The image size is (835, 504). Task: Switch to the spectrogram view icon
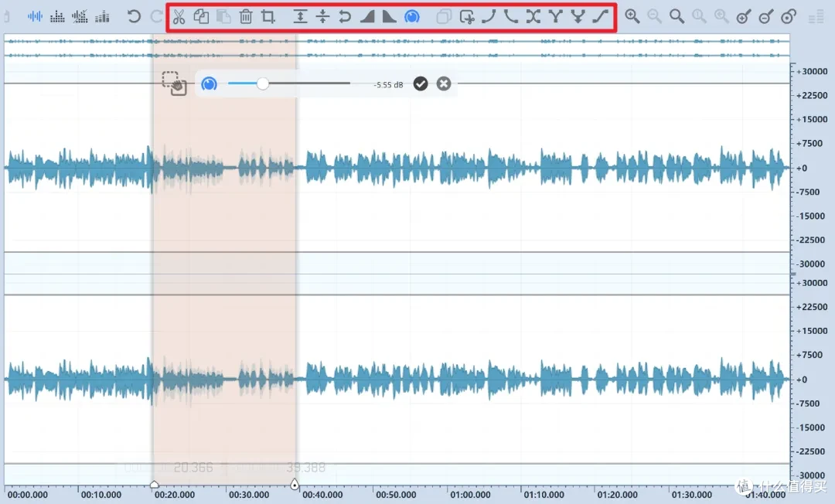pyautogui.click(x=57, y=16)
